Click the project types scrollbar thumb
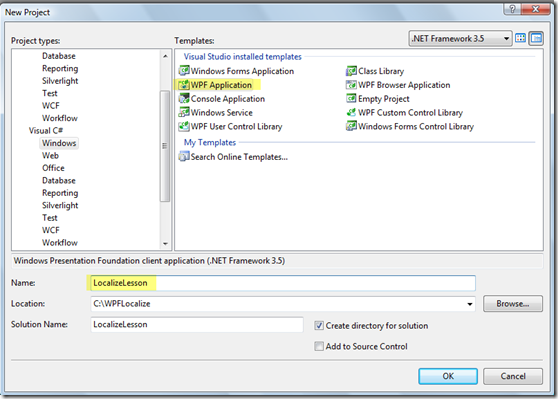 [165, 146]
